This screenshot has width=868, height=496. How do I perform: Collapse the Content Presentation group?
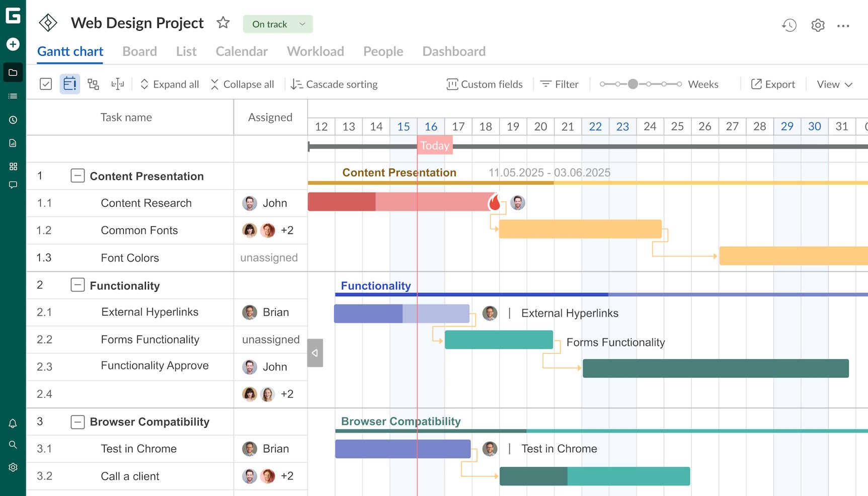[77, 176]
